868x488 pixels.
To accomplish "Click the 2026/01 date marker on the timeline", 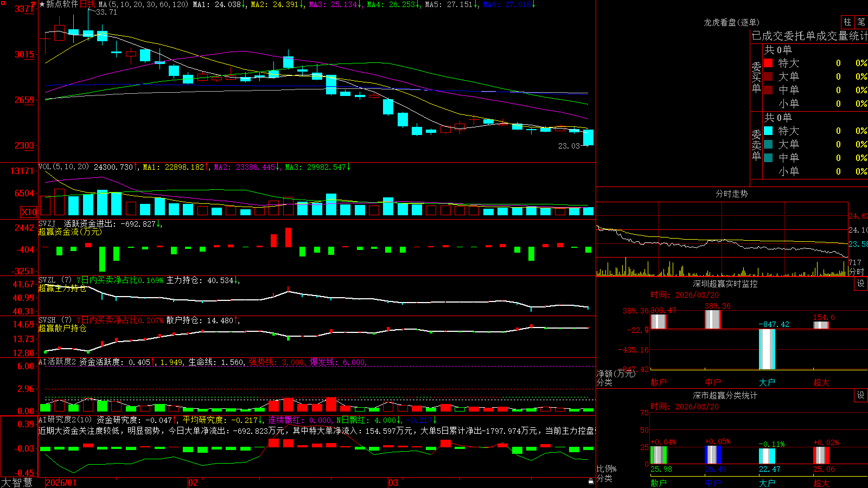I will 61,483.
